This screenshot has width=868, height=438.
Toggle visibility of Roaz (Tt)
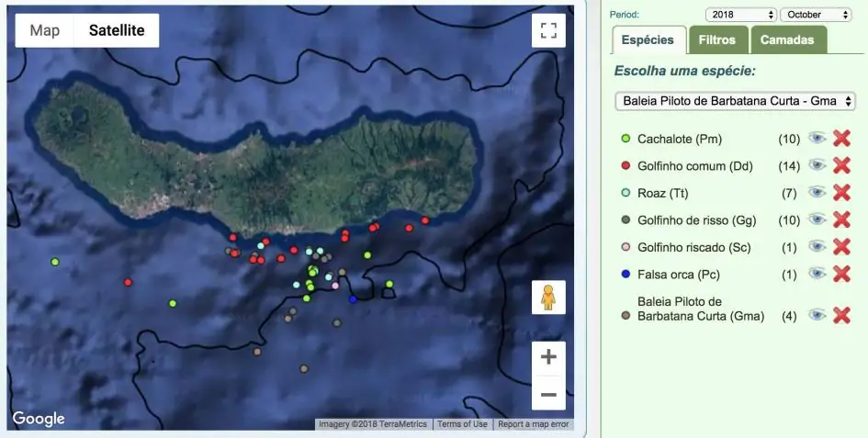coord(817,193)
